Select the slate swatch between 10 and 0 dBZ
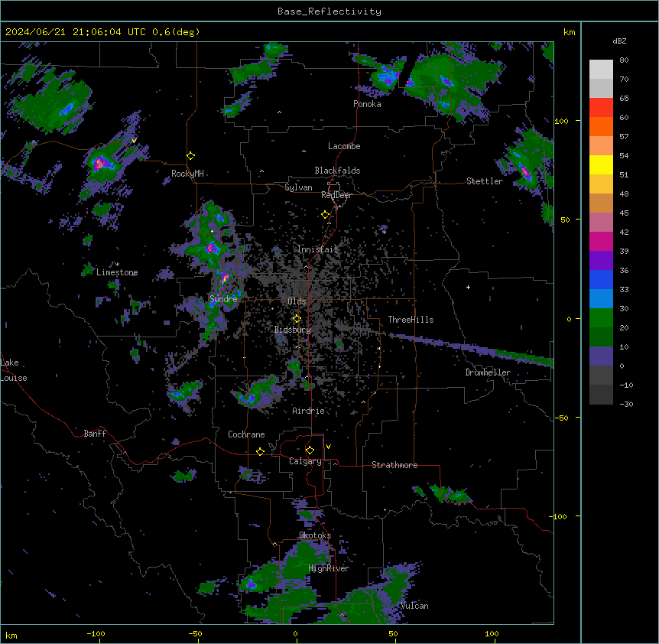The image size is (659, 644). coord(601,356)
